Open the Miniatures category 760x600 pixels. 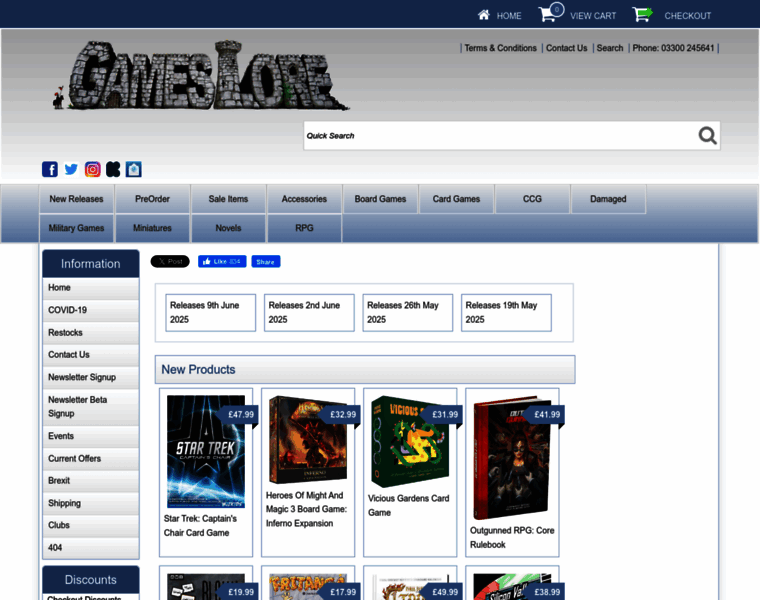[x=152, y=228]
